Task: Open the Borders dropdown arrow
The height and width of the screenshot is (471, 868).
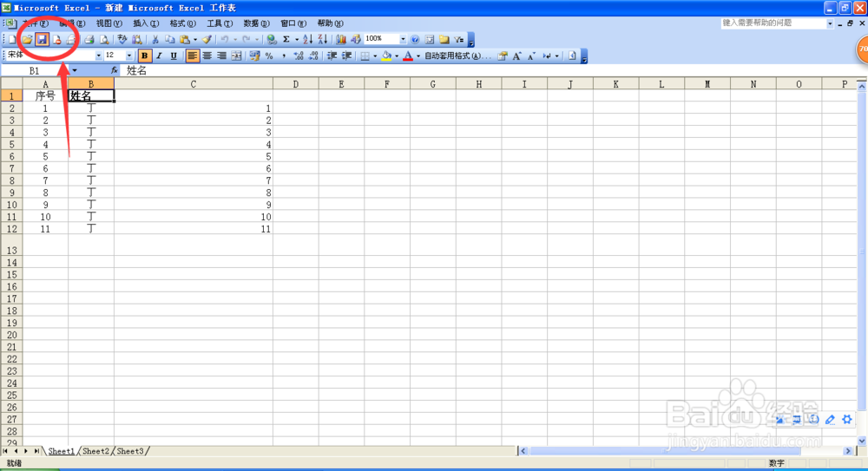Action: tap(375, 56)
